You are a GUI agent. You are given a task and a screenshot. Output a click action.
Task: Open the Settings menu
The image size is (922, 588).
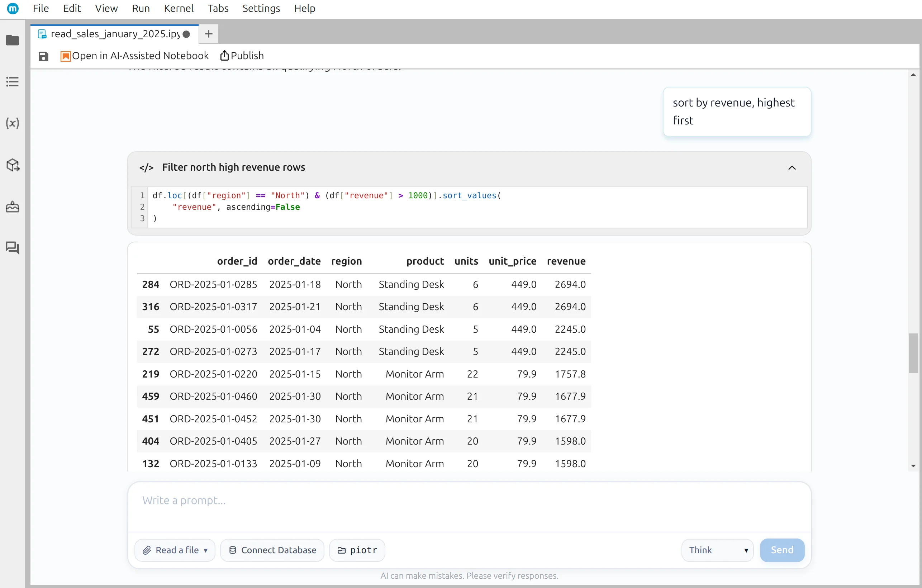click(x=261, y=9)
